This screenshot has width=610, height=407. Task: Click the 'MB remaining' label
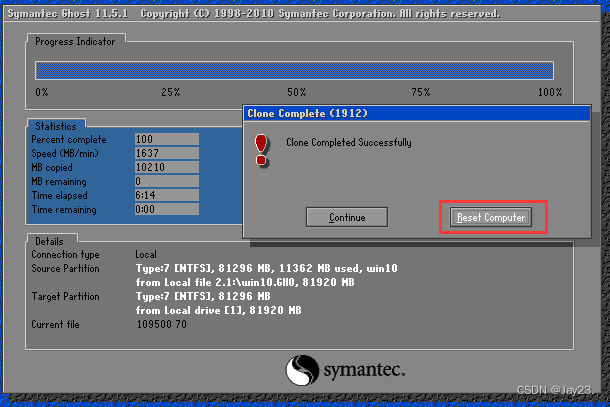(59, 181)
